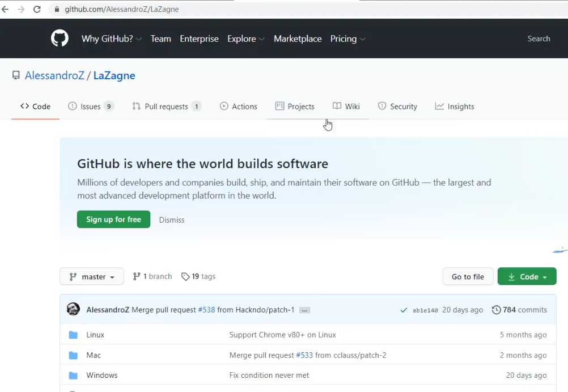Open the Pull requests tab
The image size is (568, 392).
click(x=166, y=106)
